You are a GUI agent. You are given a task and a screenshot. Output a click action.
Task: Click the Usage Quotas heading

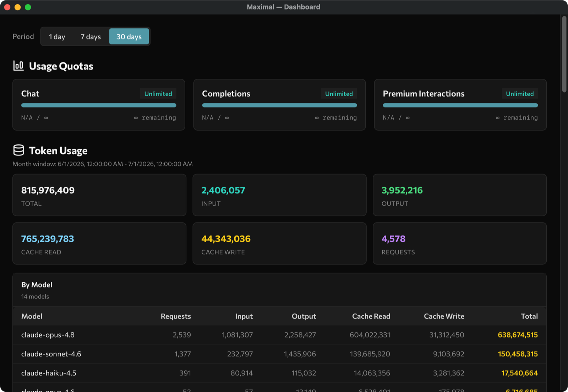pos(61,66)
